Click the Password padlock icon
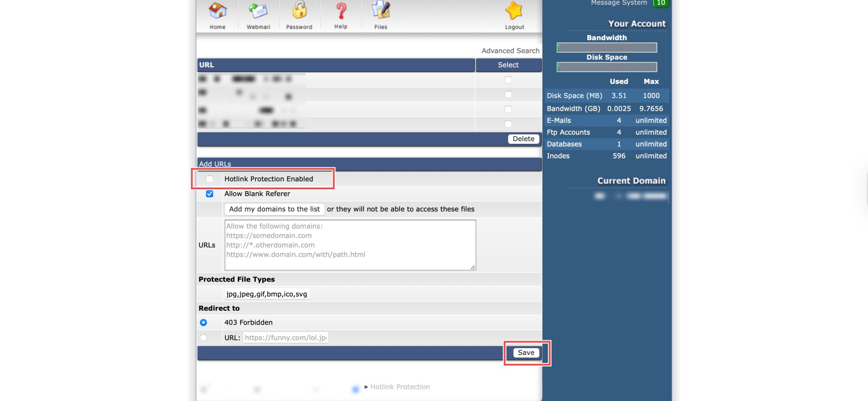Viewport: 868px width, 401px height. tap(299, 10)
